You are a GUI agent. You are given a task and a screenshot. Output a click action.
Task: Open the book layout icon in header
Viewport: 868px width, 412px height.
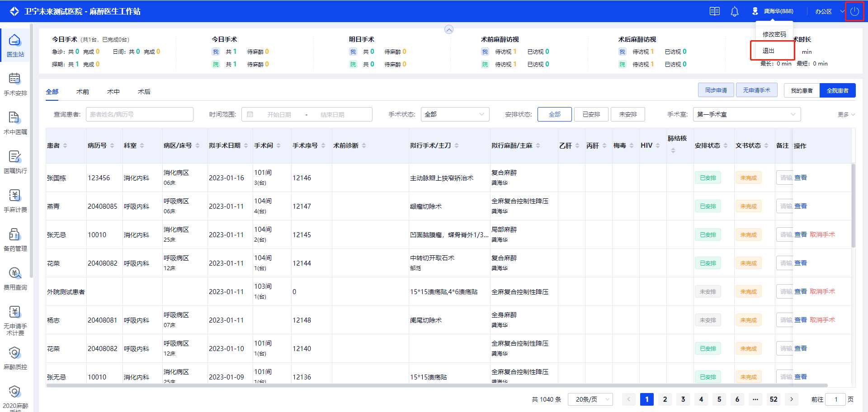[715, 11]
